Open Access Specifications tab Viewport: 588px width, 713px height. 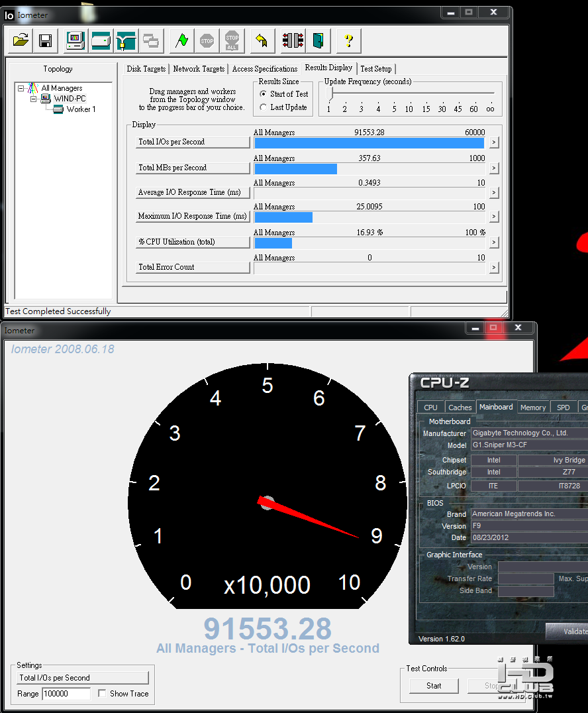point(264,69)
